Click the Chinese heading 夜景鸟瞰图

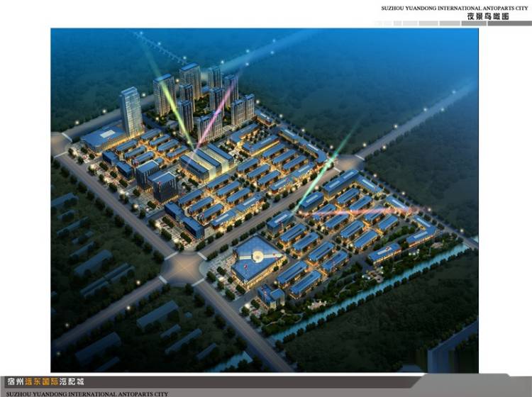[x=488, y=16]
